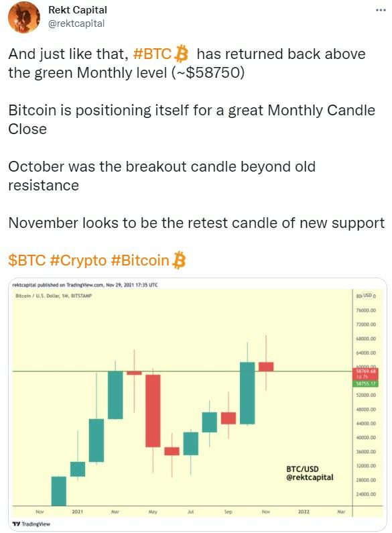Click the TradingView logo below the chart
Image resolution: width=392 pixels, height=533 pixels.
pyautogui.click(x=31, y=524)
